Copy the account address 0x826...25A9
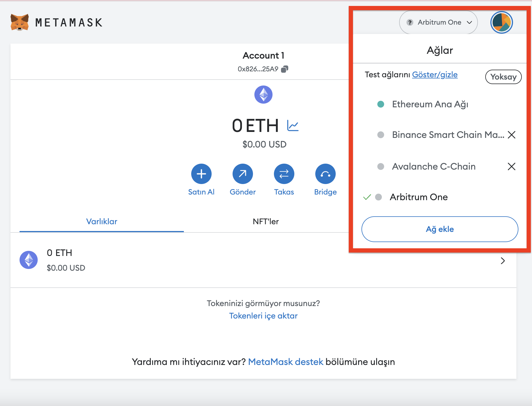The width and height of the screenshot is (532, 406). coord(285,69)
